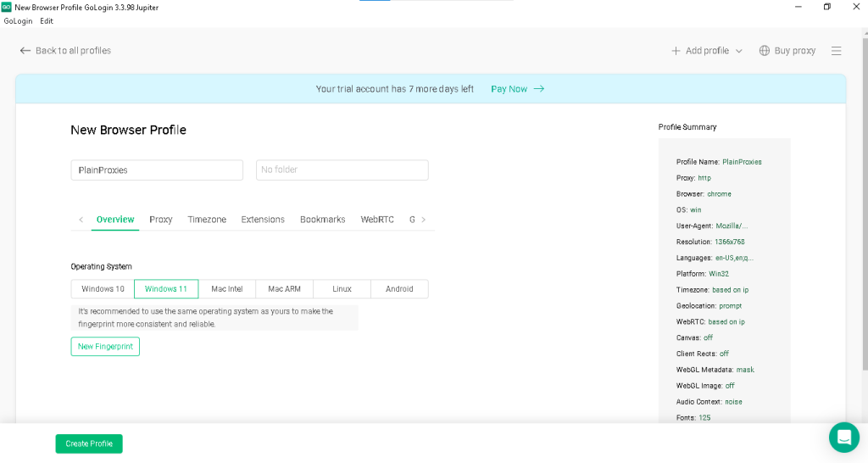This screenshot has width=868, height=463.
Task: Click Profile Name value PlainProxies in summary
Action: click(742, 162)
